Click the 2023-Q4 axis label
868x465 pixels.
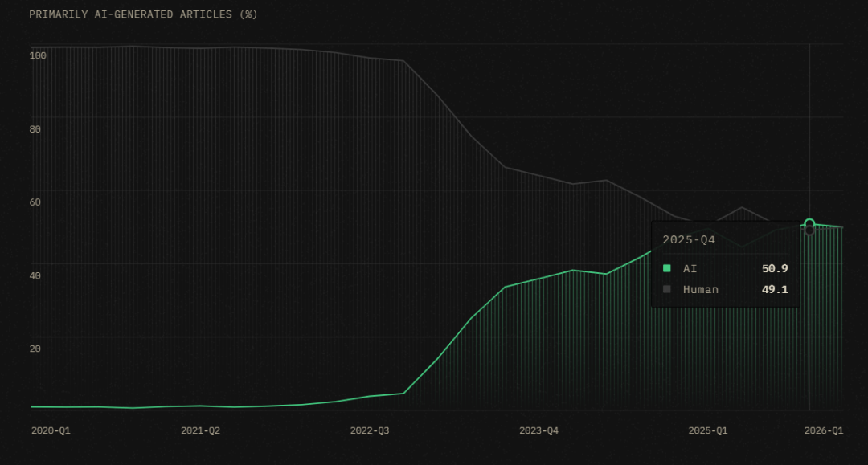pos(538,430)
